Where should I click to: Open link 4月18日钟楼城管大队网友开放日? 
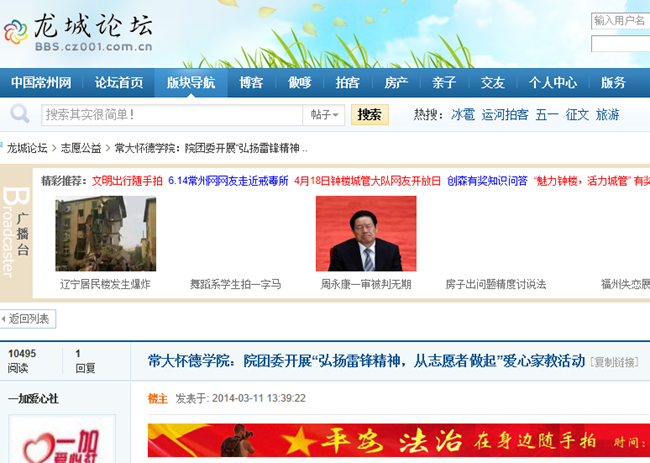coord(367,181)
